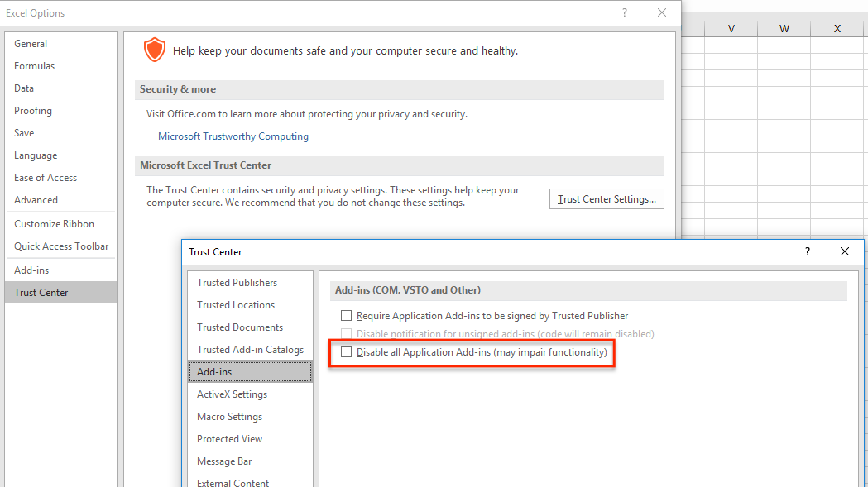Click the Trust Center help question mark
This screenshot has width=868, height=487.
[807, 251]
